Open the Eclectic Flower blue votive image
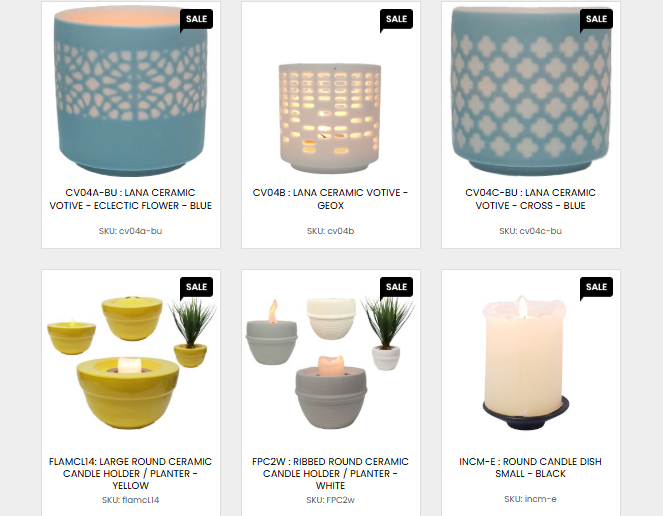The width and height of the screenshot is (663, 516). click(x=131, y=91)
